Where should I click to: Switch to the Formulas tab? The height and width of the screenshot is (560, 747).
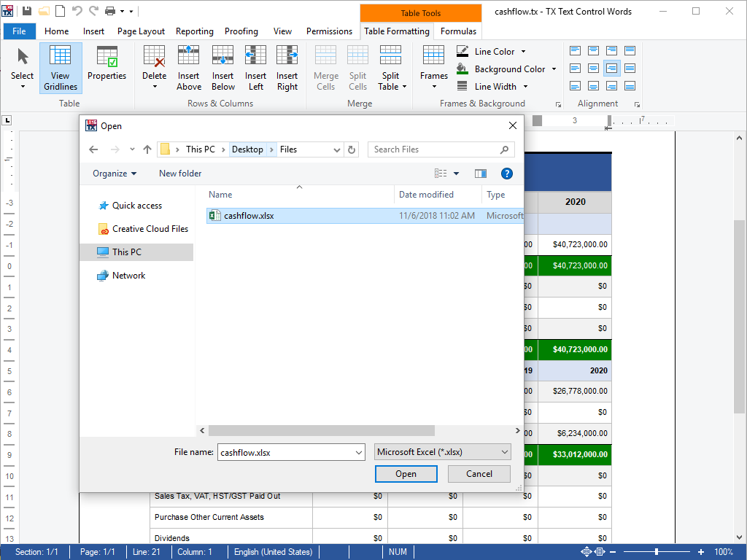(x=458, y=31)
